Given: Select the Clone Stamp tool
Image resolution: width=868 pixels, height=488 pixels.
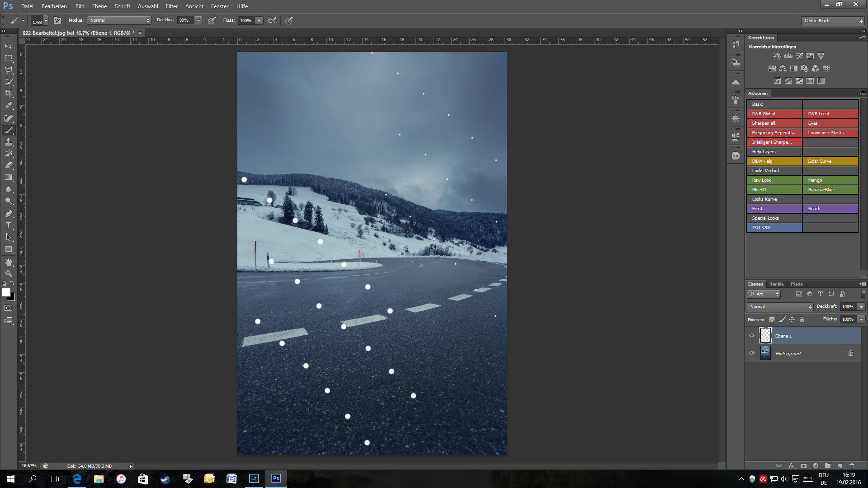Looking at the screenshot, I should [9, 142].
